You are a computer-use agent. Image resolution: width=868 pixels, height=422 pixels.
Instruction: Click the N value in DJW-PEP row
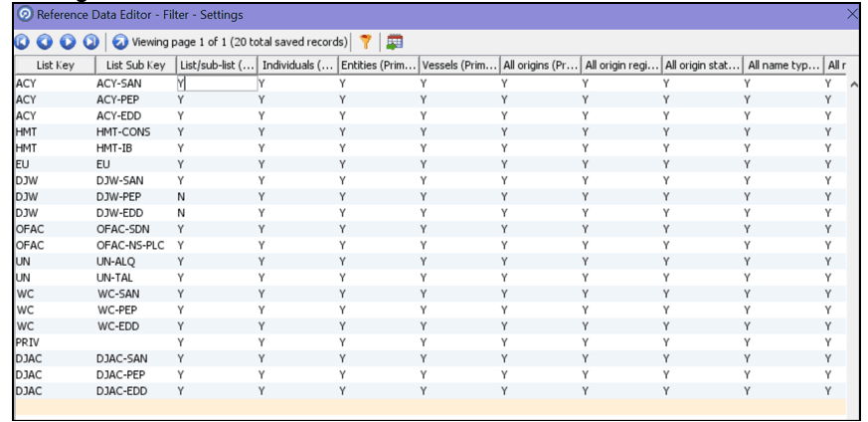181,197
